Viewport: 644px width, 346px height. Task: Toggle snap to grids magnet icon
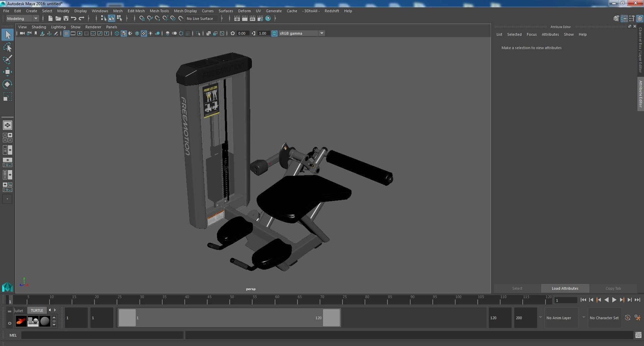pos(142,18)
